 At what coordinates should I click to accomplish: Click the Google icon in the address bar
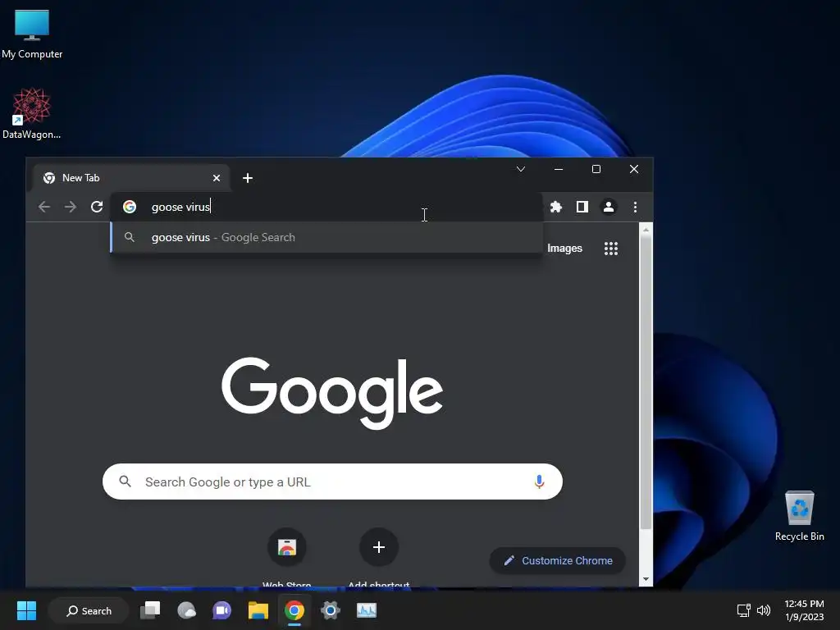click(130, 207)
